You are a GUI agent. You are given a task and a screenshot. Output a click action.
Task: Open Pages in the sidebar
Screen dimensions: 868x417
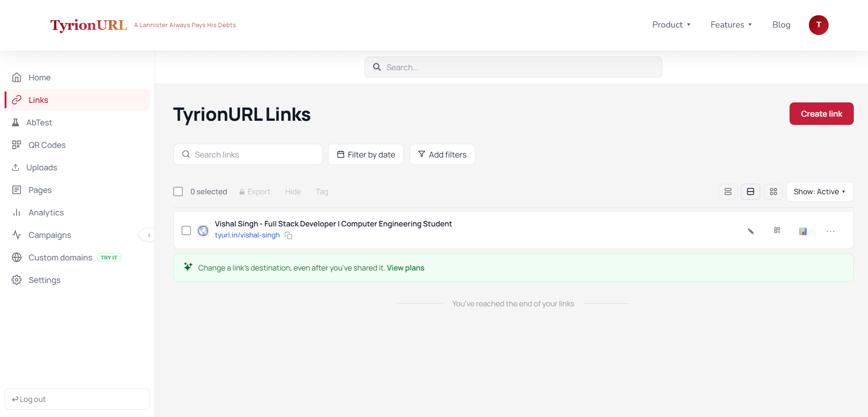[77, 190]
